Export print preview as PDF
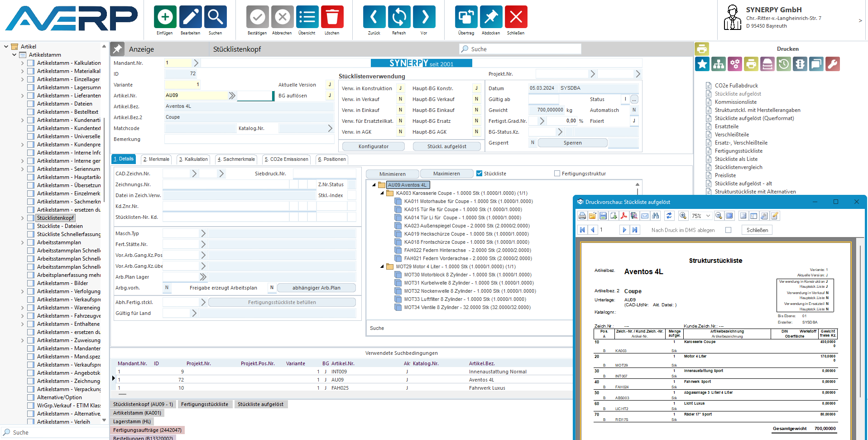This screenshot has width=868, height=440. (x=623, y=216)
